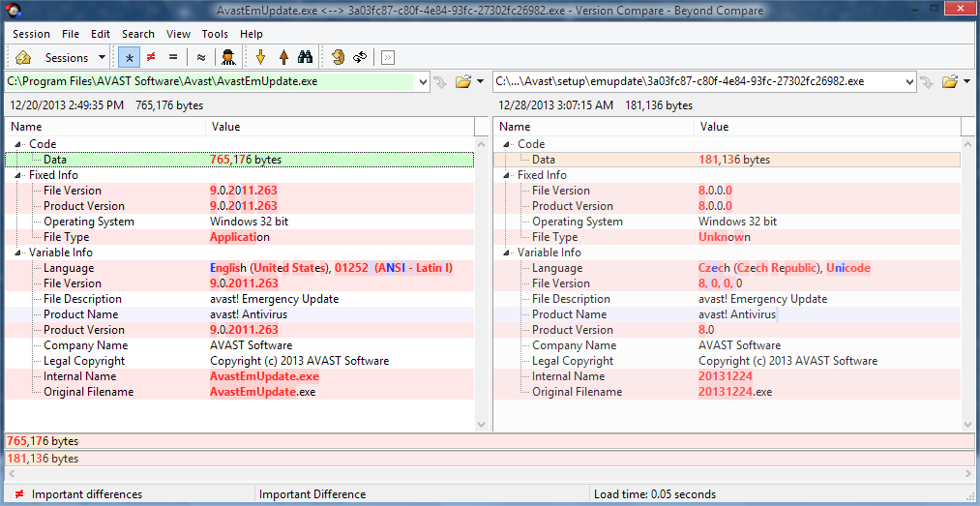Select left Data row 765,176 bytes
The width and height of the screenshot is (980, 506).
tap(239, 160)
